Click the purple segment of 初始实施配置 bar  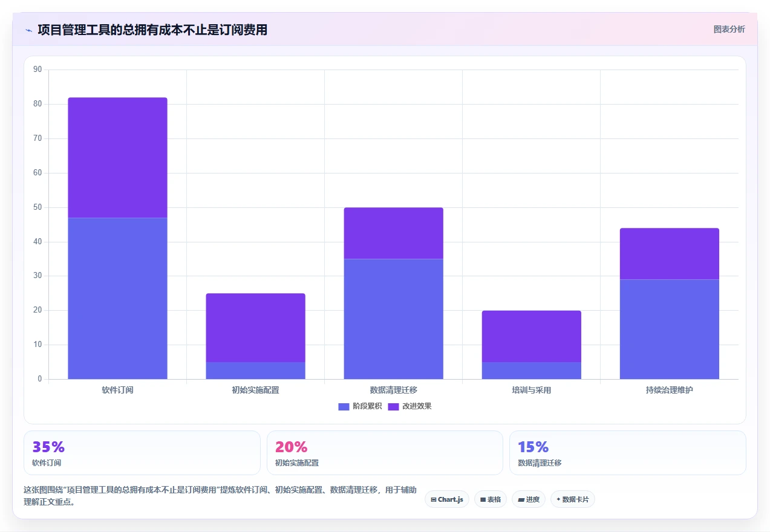pyautogui.click(x=255, y=328)
